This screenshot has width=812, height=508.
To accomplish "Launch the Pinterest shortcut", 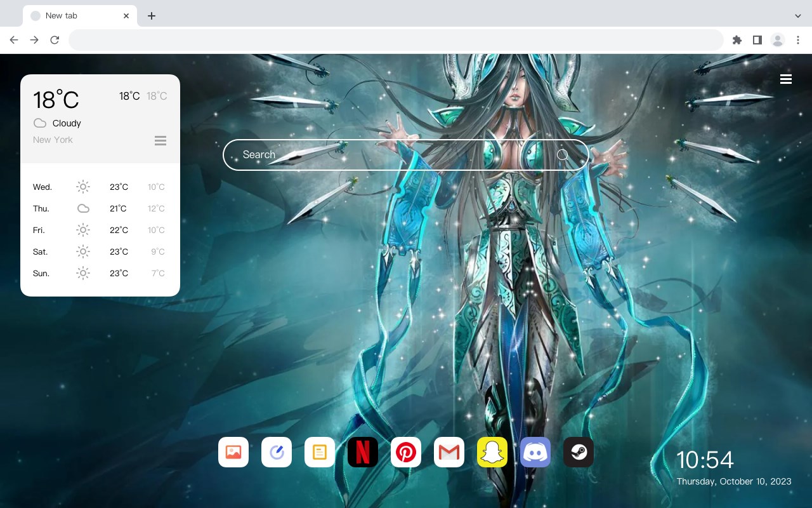I will coord(406,452).
